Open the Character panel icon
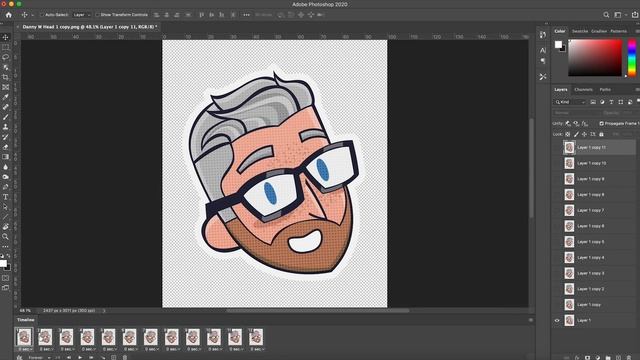 click(x=542, y=50)
